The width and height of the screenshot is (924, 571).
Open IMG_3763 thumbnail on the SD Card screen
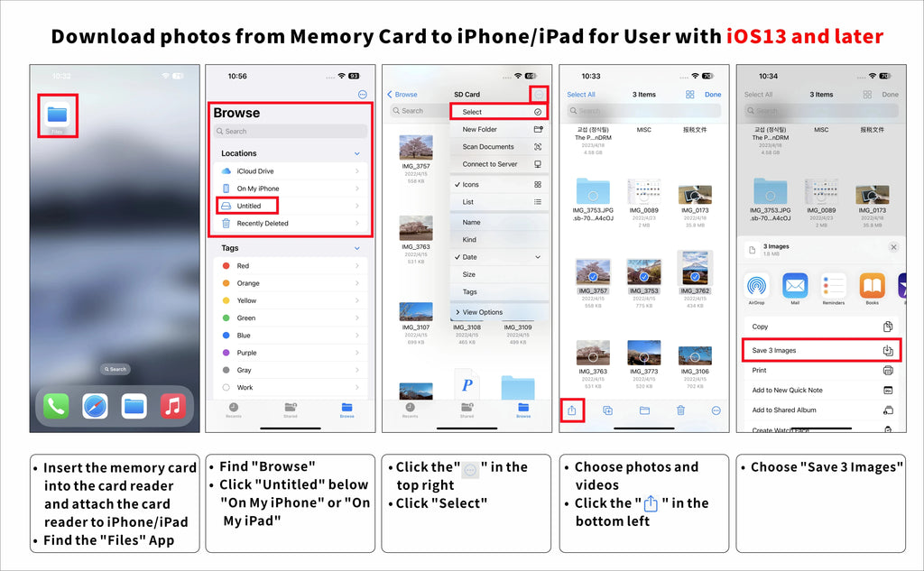416,228
